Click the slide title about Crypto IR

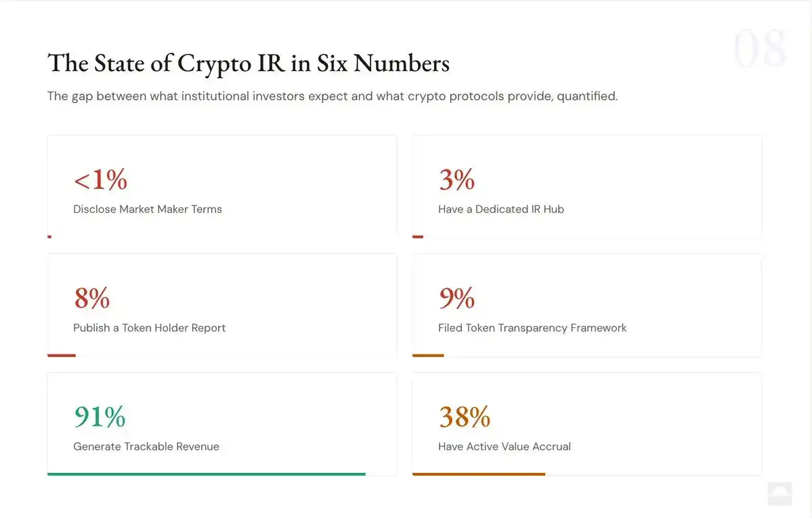tap(249, 63)
